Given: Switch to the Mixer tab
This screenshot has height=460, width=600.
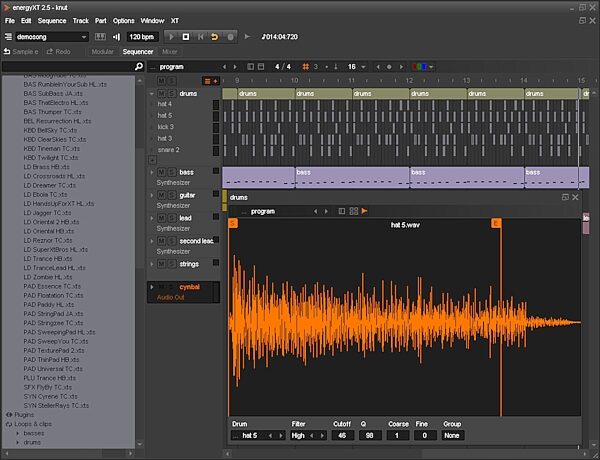Looking at the screenshot, I should point(170,52).
